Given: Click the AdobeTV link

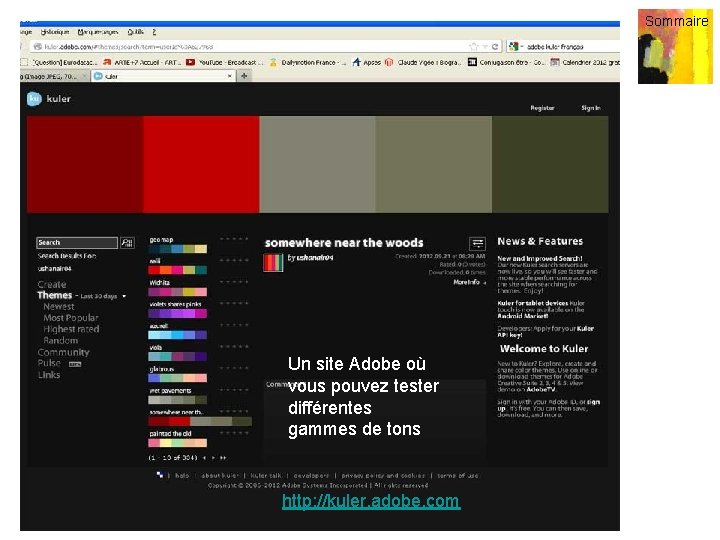Looking at the screenshot, I should pos(540,389).
